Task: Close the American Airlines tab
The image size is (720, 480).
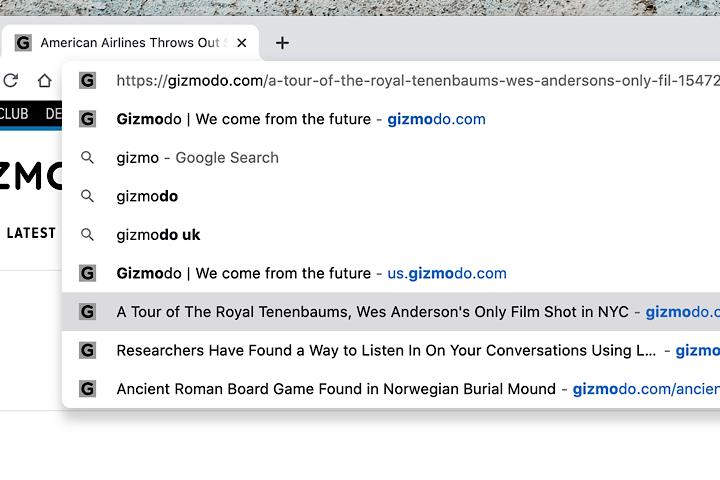Action: (x=241, y=43)
